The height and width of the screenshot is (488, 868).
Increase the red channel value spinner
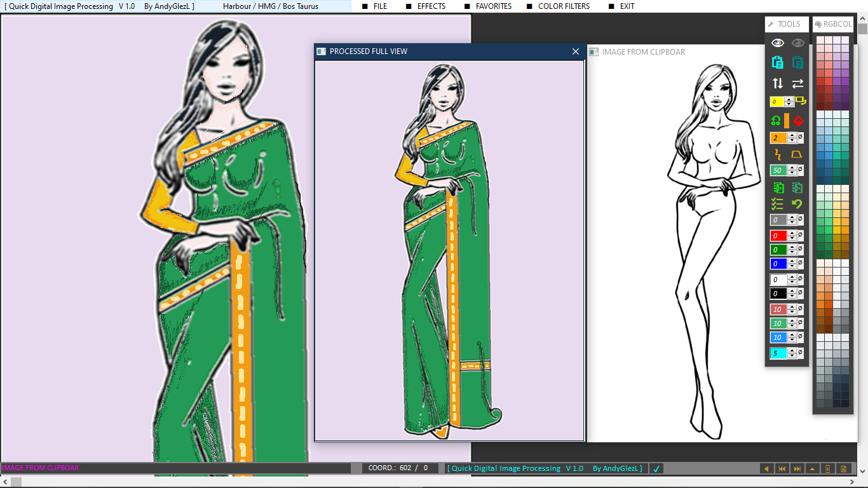coord(792,233)
